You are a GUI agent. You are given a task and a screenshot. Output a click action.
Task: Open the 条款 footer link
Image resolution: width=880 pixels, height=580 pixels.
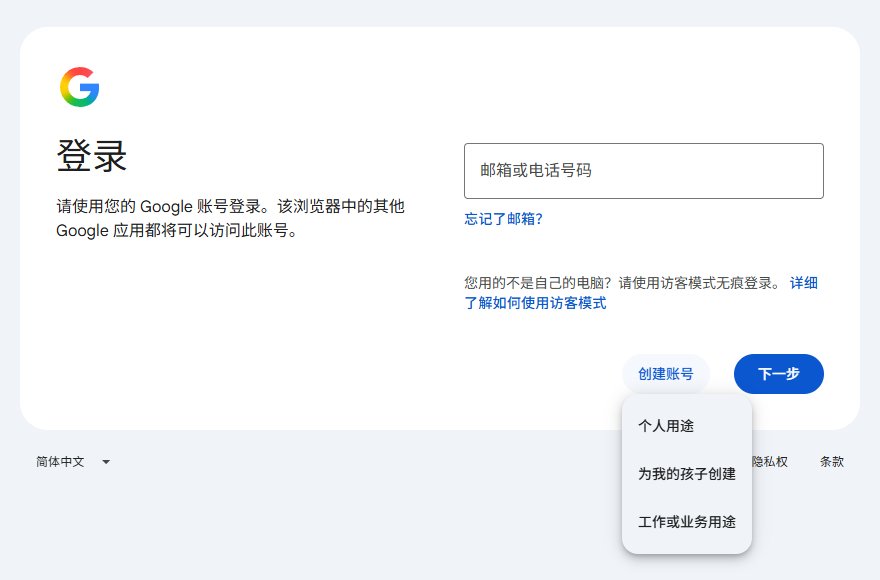(832, 462)
